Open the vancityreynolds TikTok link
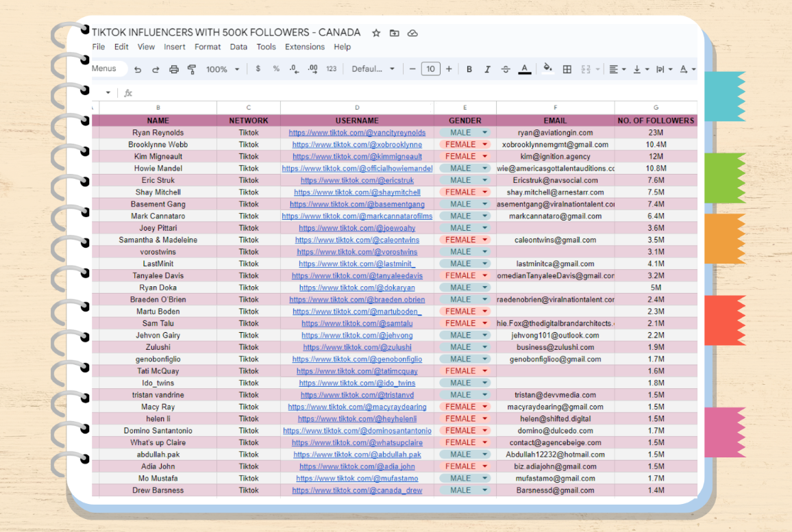 (357, 133)
